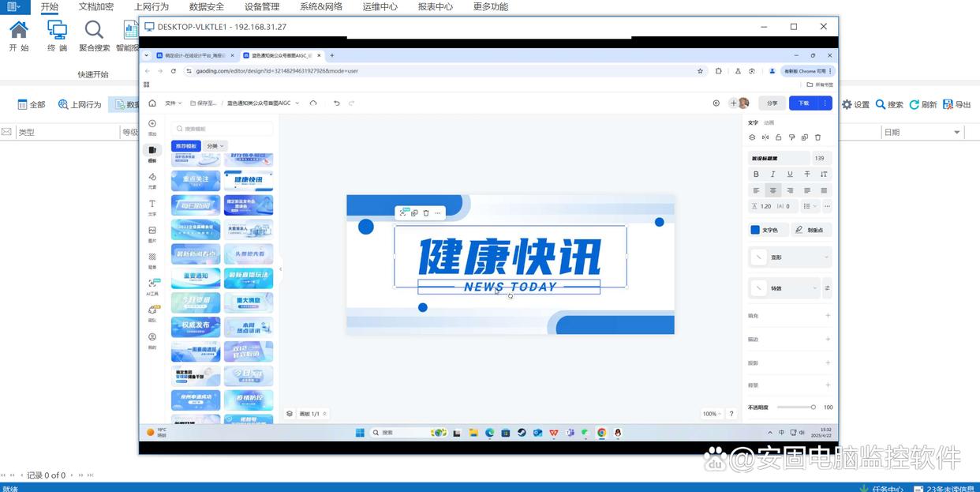Toggle underline text formatting

point(790,174)
